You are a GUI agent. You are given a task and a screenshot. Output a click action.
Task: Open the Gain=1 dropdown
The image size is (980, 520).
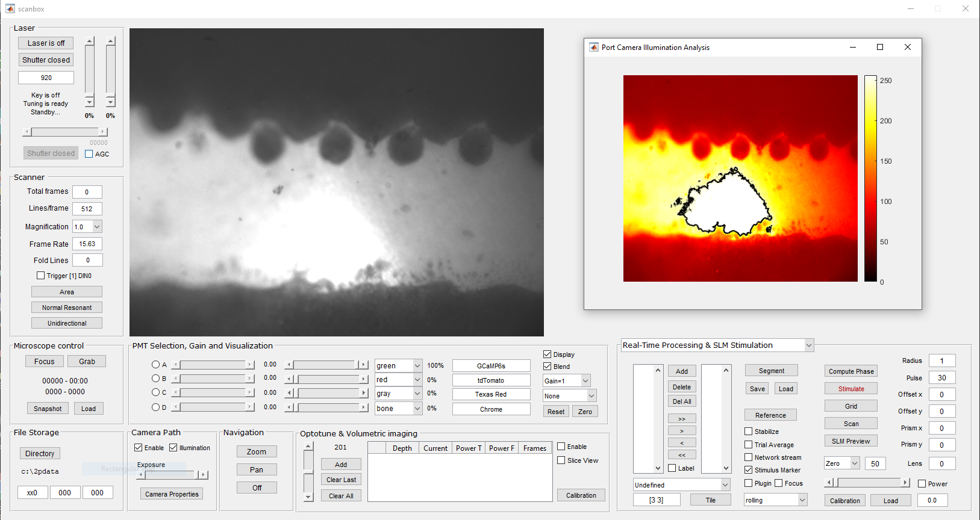[585, 381]
